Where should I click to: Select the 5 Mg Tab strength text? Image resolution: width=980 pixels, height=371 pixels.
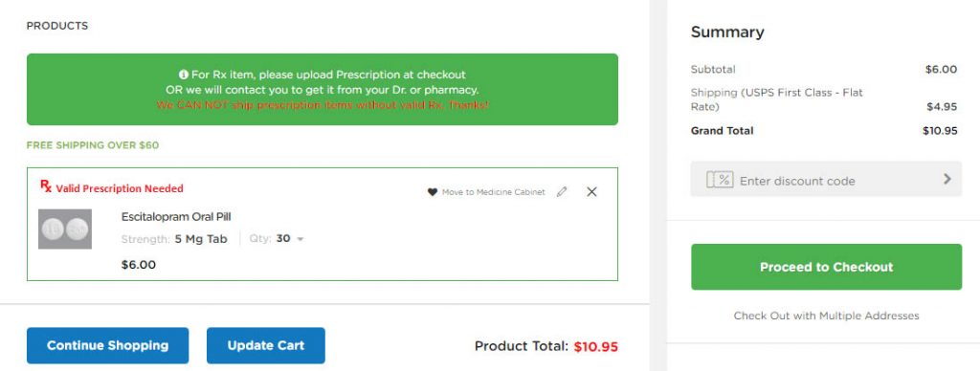tap(201, 239)
